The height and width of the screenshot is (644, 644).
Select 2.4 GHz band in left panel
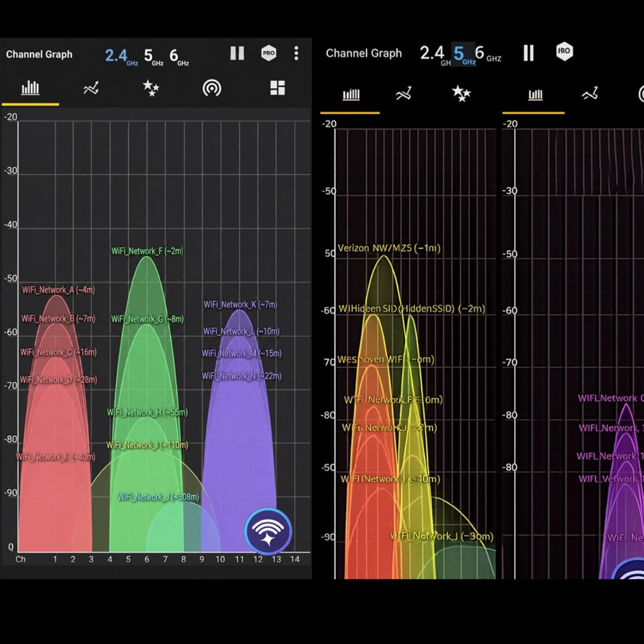[121, 57]
